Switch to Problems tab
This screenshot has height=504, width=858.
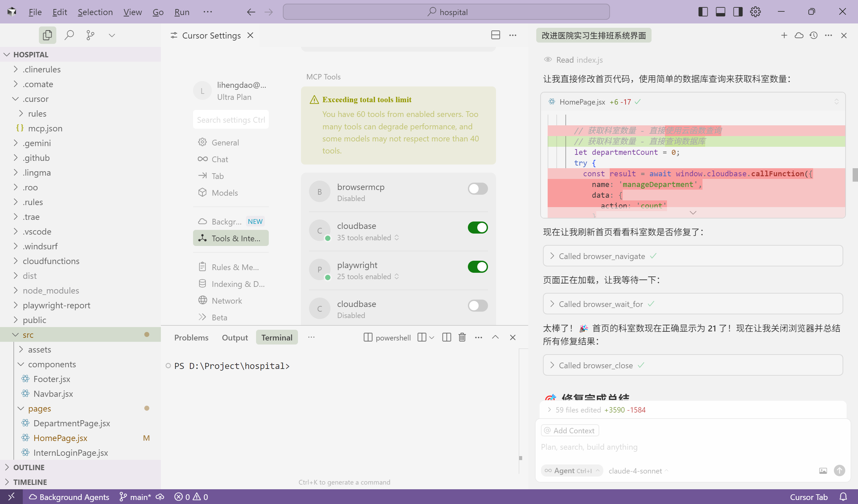click(x=191, y=337)
